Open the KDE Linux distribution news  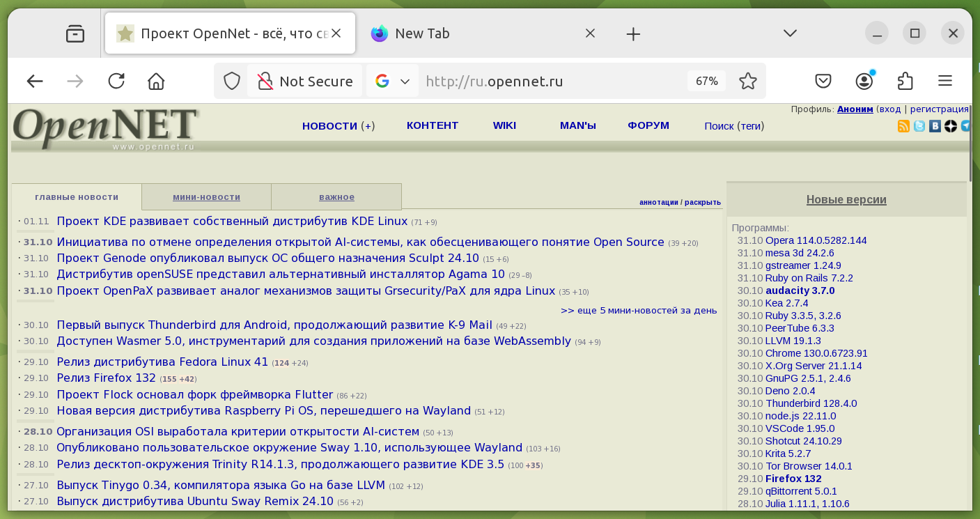coord(232,222)
